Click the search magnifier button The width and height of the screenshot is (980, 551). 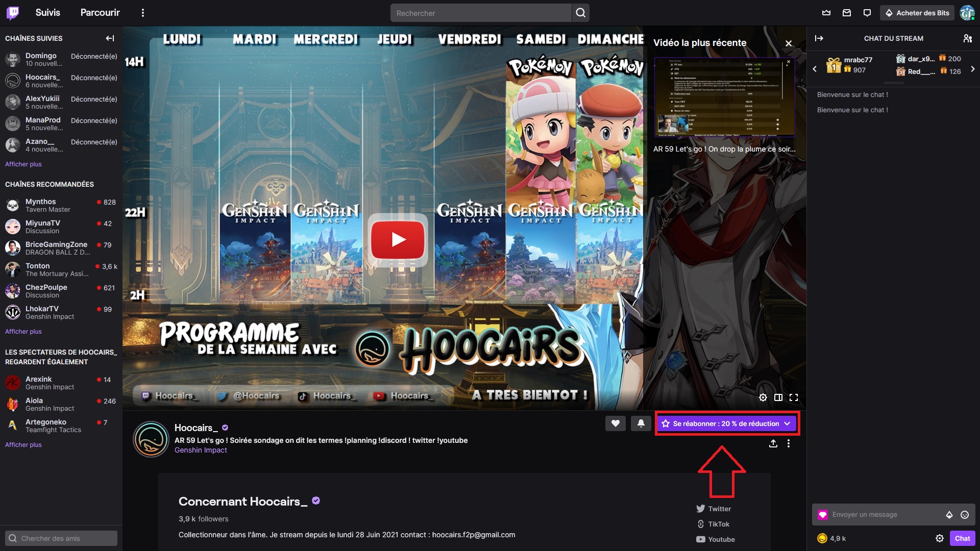tap(581, 13)
